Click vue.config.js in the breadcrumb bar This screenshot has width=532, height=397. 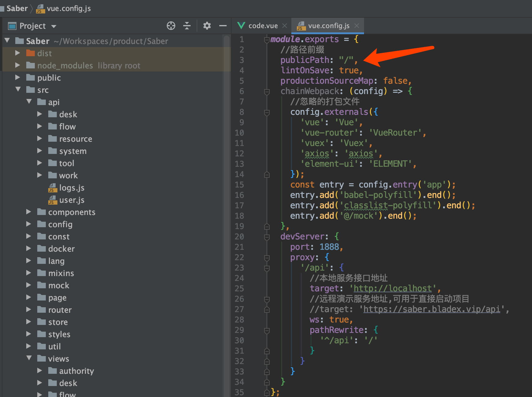click(69, 8)
